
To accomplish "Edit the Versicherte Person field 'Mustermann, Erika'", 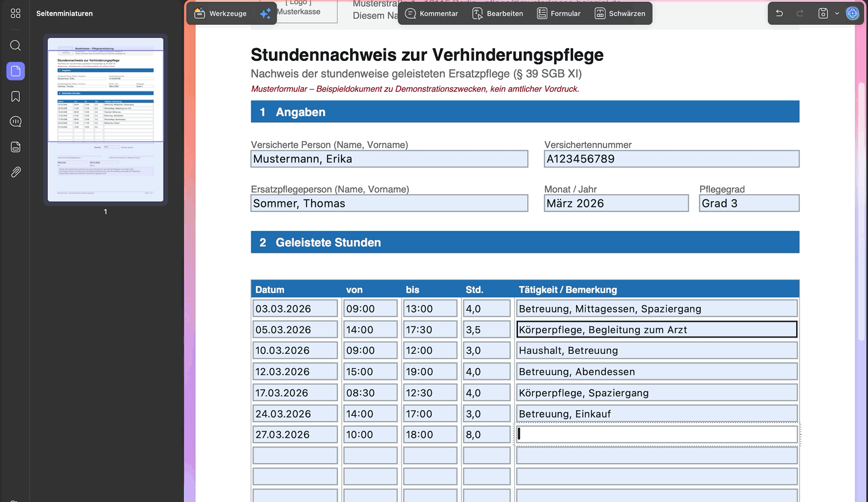I will (389, 159).
